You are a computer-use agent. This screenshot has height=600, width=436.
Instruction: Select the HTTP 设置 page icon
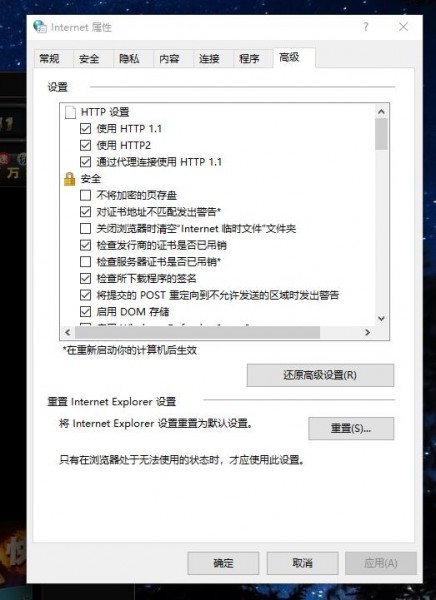[x=70, y=112]
